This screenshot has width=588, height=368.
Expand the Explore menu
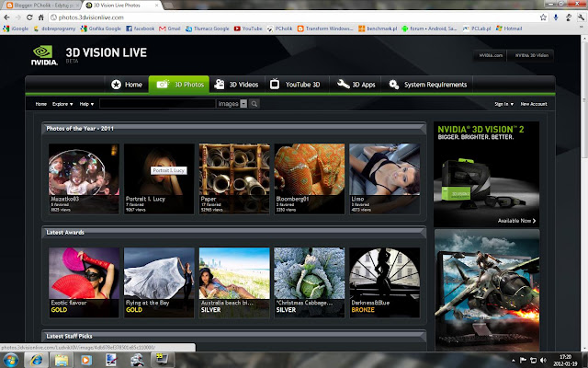point(62,104)
